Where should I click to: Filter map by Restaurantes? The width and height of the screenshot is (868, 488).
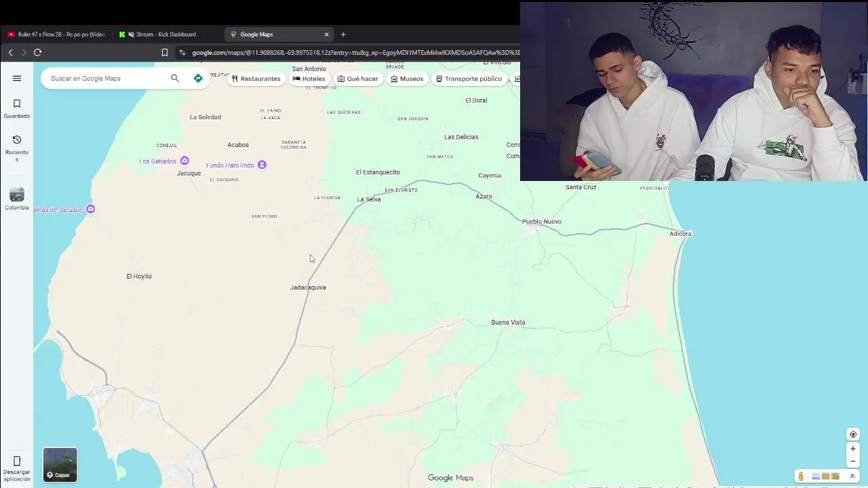256,79
